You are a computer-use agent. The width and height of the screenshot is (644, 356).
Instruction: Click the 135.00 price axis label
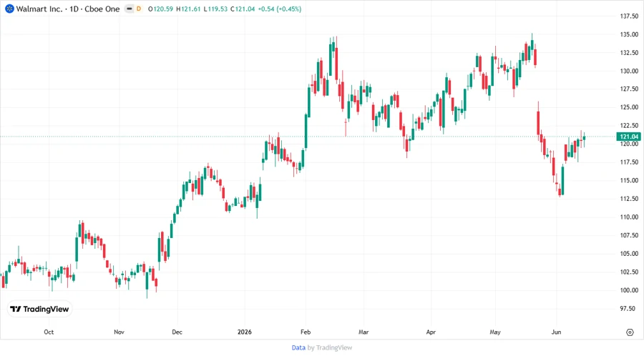(x=629, y=34)
